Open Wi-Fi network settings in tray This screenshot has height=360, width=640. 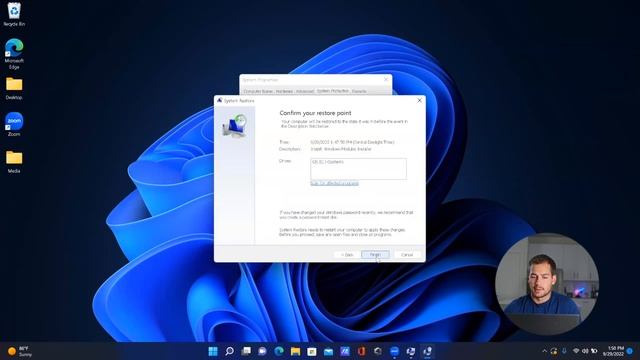pos(576,351)
